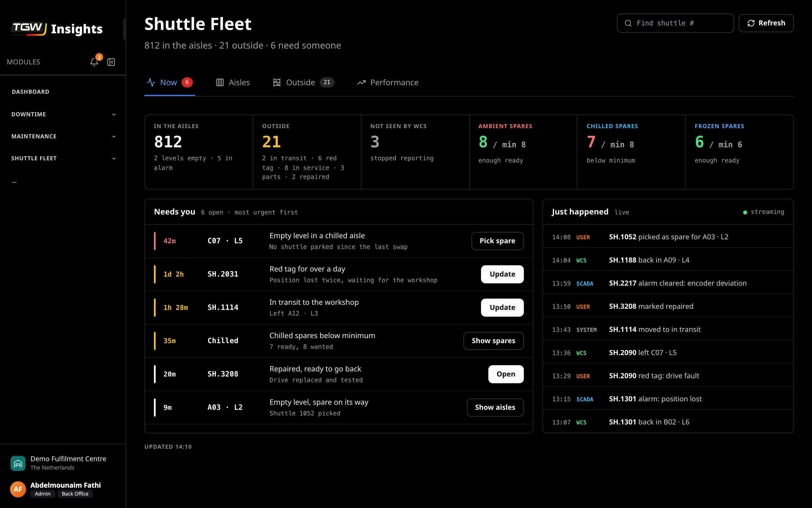Open the Outside 21 summary card
This screenshot has width=812, height=508.
coord(307,152)
